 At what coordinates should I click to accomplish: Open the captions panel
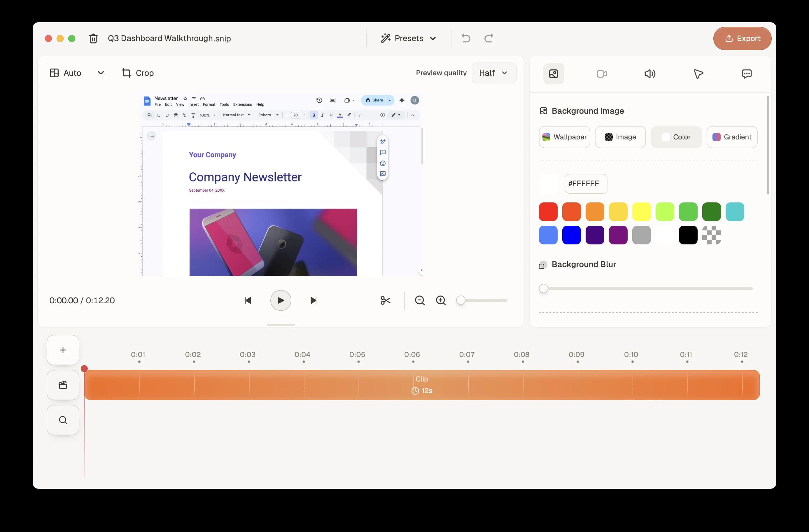click(747, 74)
